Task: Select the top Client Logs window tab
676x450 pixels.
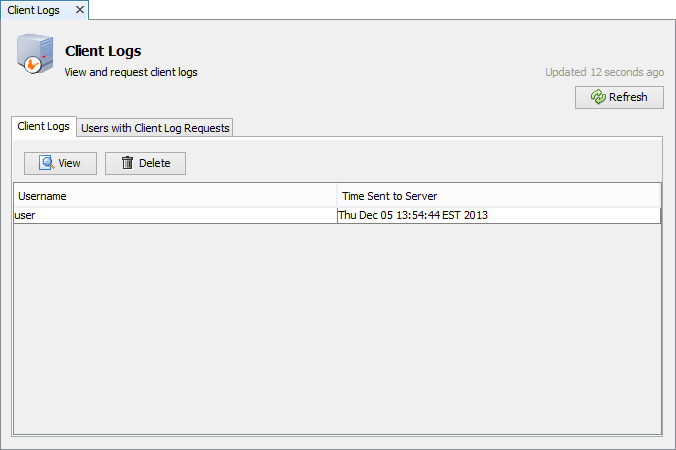Action: pos(34,10)
